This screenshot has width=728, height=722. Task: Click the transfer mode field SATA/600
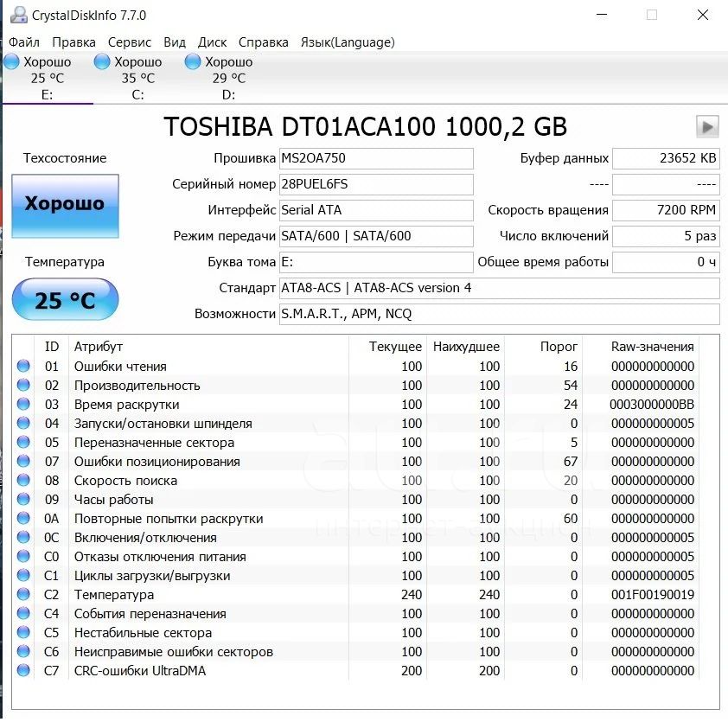(376, 236)
